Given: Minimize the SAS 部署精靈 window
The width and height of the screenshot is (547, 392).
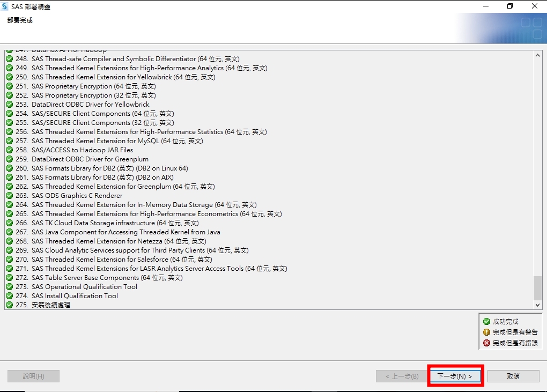Looking at the screenshot, I should click(x=486, y=6).
